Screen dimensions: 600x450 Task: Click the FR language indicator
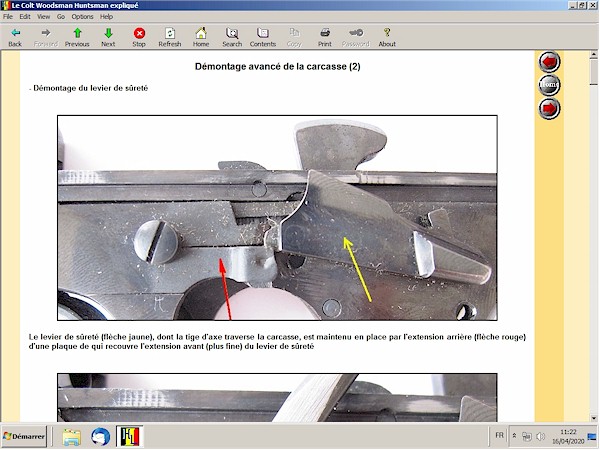[x=499, y=435]
